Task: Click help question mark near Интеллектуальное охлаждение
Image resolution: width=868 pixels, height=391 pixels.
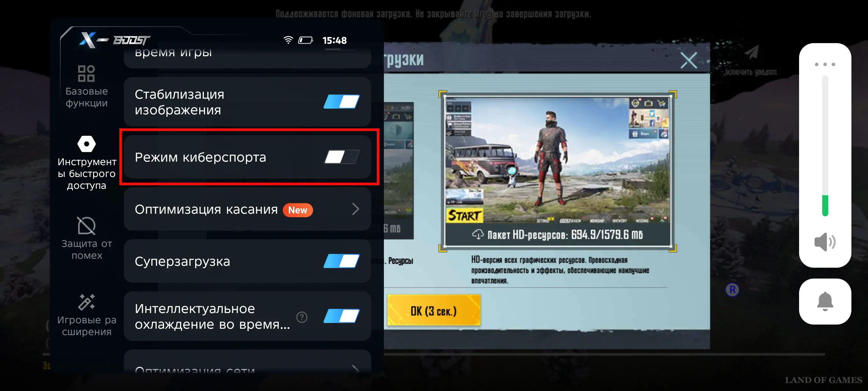Action: 302,317
